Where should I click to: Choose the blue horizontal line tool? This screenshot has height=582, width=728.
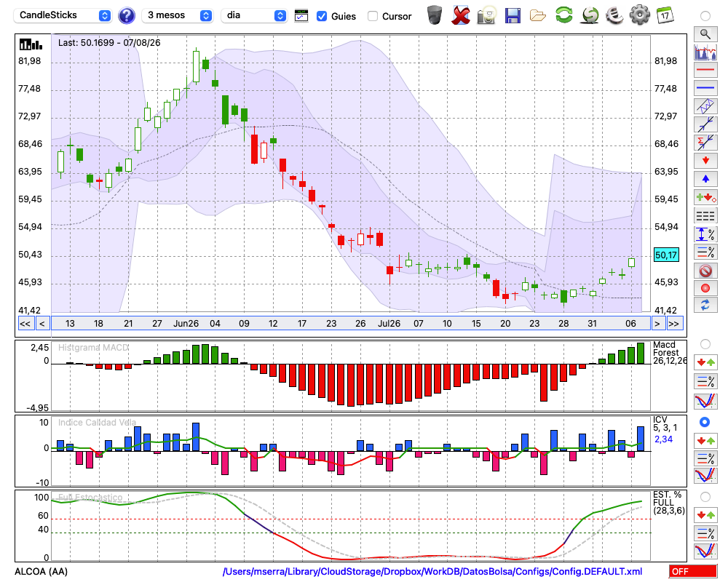click(705, 88)
